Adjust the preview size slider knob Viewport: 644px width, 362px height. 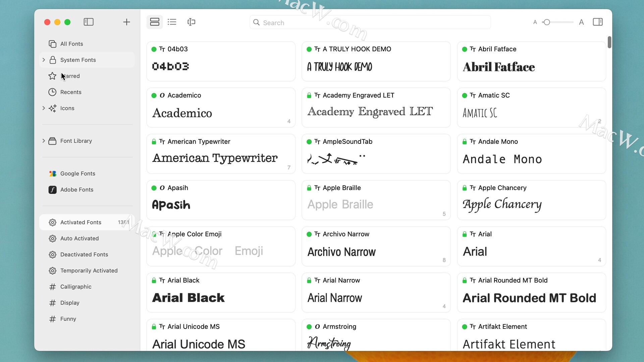click(547, 22)
